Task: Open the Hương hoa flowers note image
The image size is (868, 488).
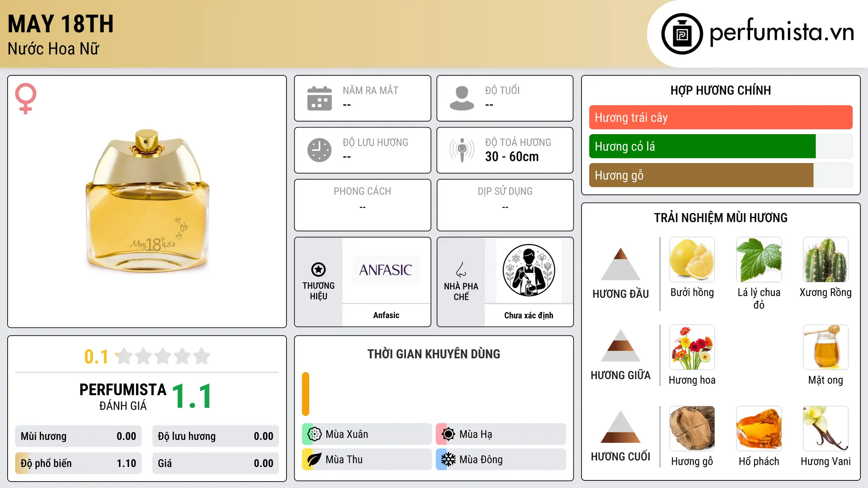Action: click(692, 347)
